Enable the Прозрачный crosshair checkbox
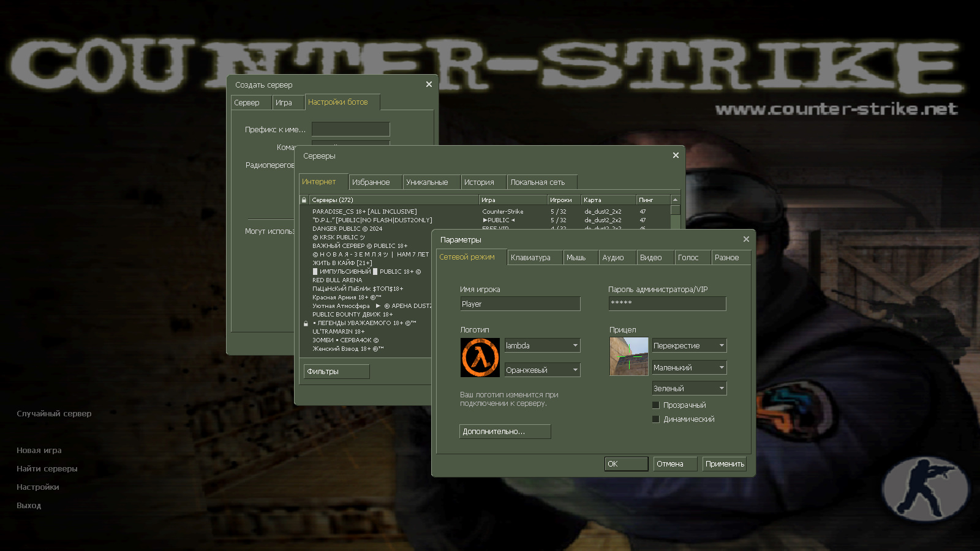This screenshot has width=980, height=551. pos(655,405)
